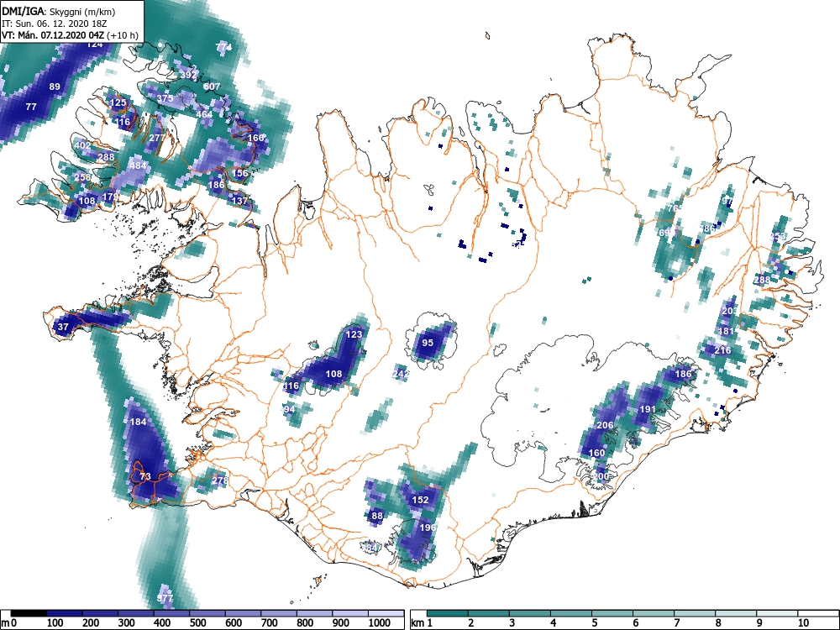Click the visibility value '73' near Reykjanes
The image size is (840, 630).
pos(145,476)
